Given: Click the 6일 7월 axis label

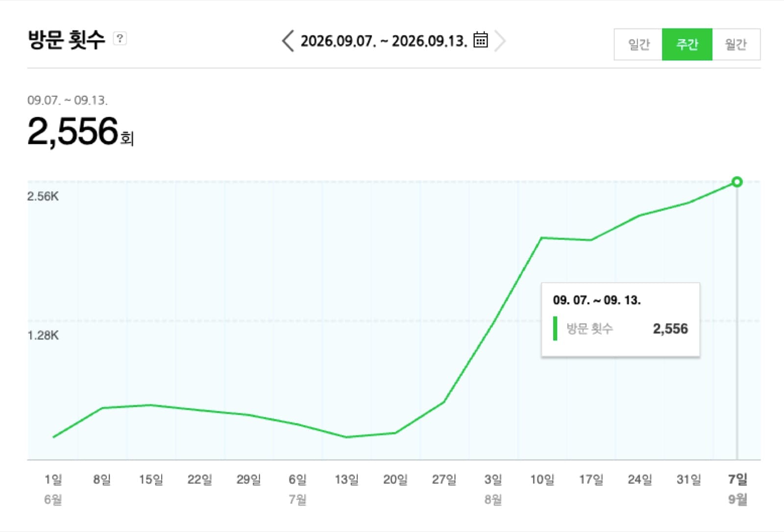Looking at the screenshot, I should pyautogui.click(x=297, y=489).
